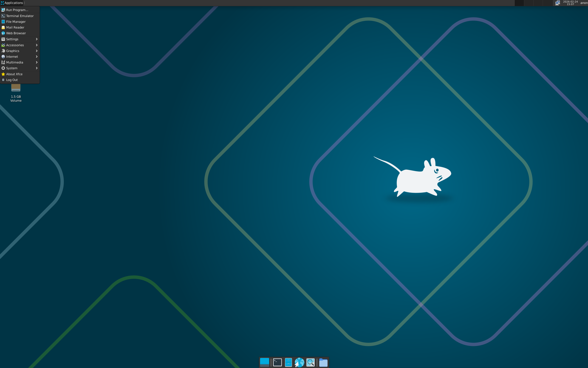This screenshot has width=588, height=368.
Task: Expand the Multimedia submenu
Action: coord(20,63)
